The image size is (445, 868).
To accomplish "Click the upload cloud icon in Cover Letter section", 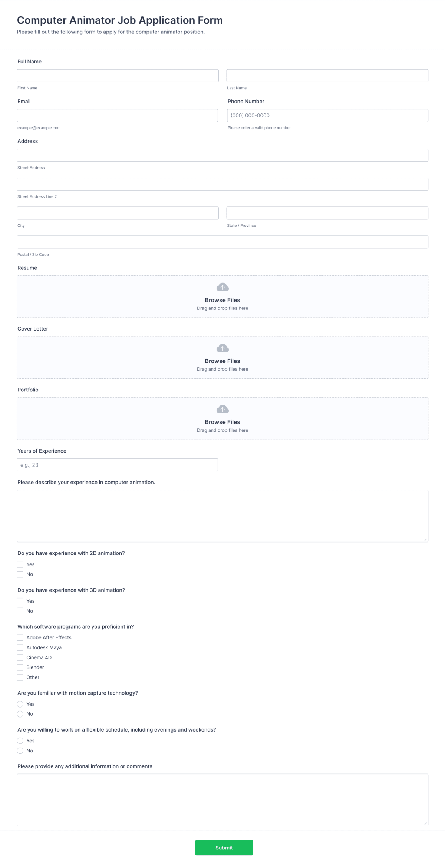I will coord(222,348).
